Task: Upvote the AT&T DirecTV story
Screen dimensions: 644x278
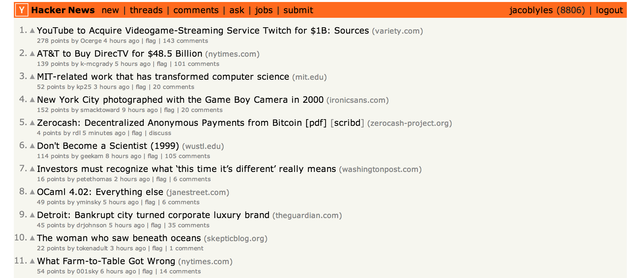Action: point(32,54)
